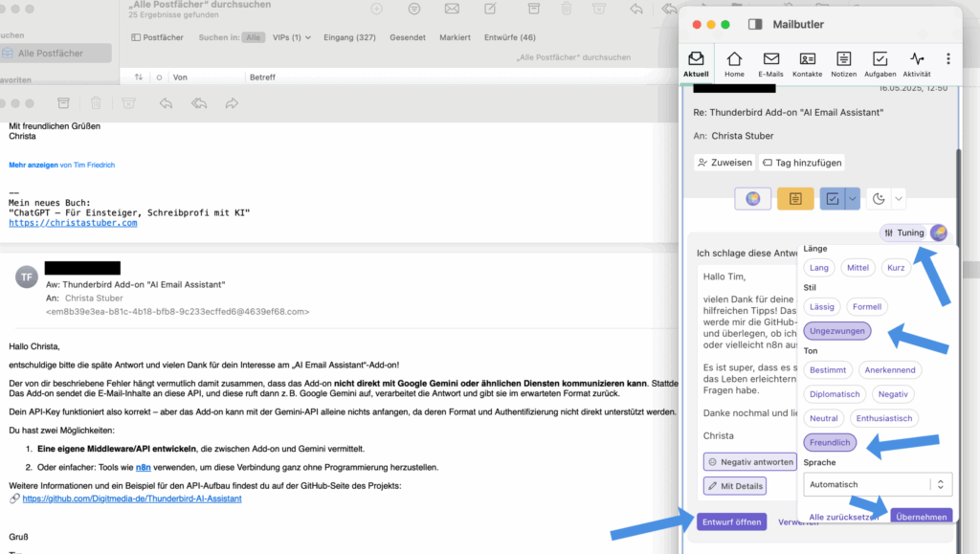Click the envelope get-mail icon in top Mail toolbar
The image size is (980, 554).
[452, 9]
